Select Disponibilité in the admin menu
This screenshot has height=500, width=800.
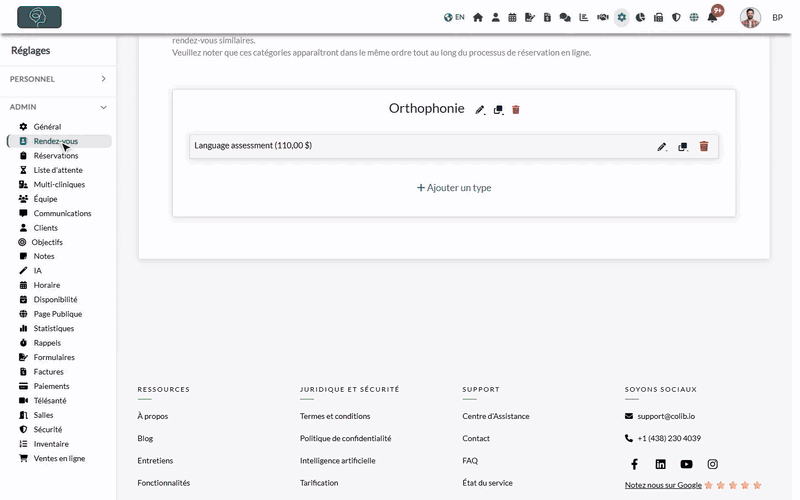55,299
